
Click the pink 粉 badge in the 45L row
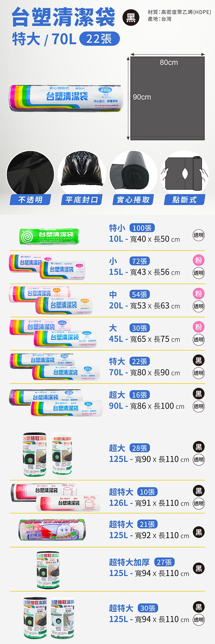199,327
